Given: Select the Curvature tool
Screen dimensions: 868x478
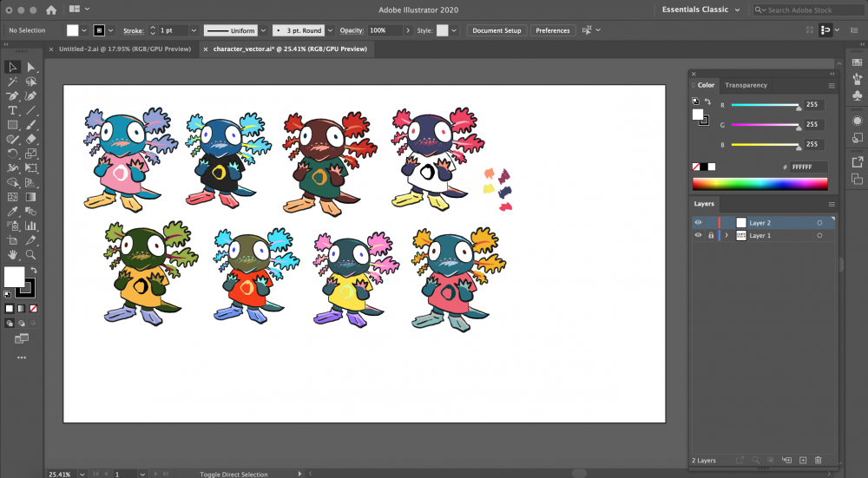Looking at the screenshot, I should (x=31, y=95).
